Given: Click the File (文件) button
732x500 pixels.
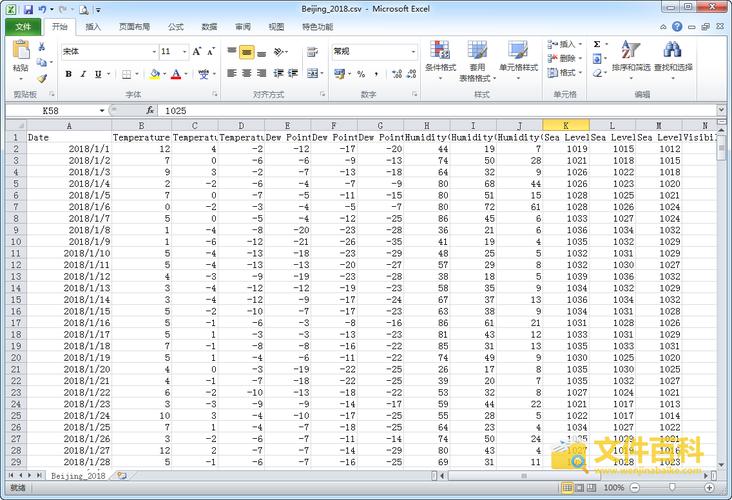Looking at the screenshot, I should point(23,27).
